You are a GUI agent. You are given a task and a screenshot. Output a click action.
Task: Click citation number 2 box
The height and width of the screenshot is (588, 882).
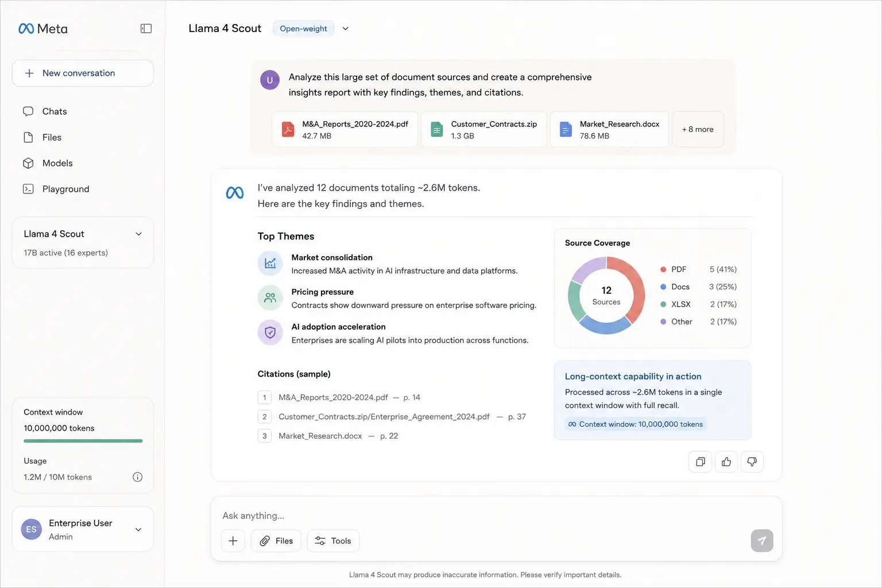265,417
